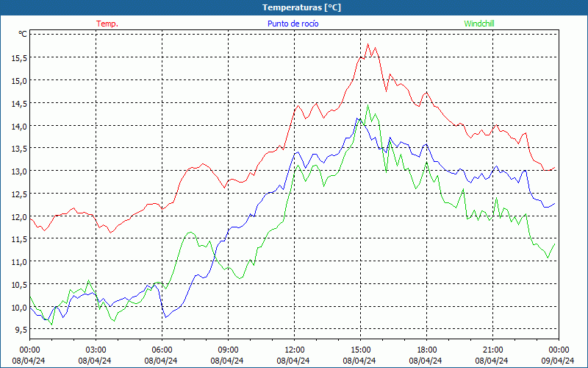
Task: Click the red temperature peak after 15:00
Action: (x=368, y=44)
